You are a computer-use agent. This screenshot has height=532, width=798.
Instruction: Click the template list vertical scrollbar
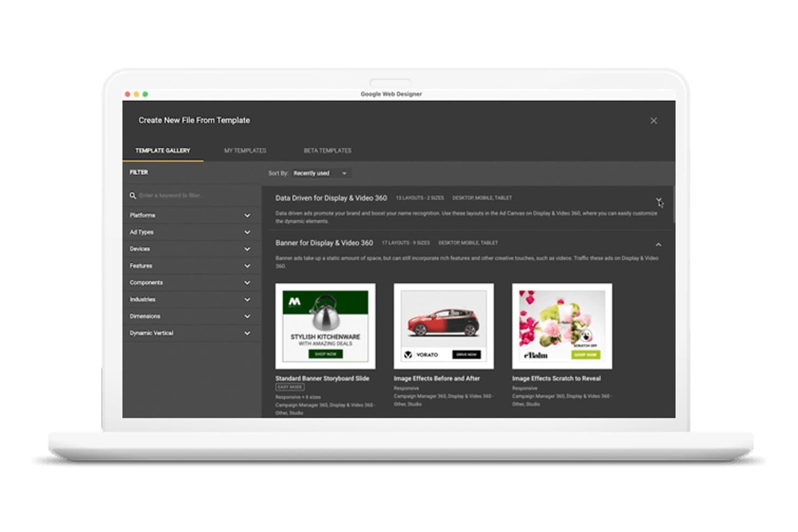673,205
